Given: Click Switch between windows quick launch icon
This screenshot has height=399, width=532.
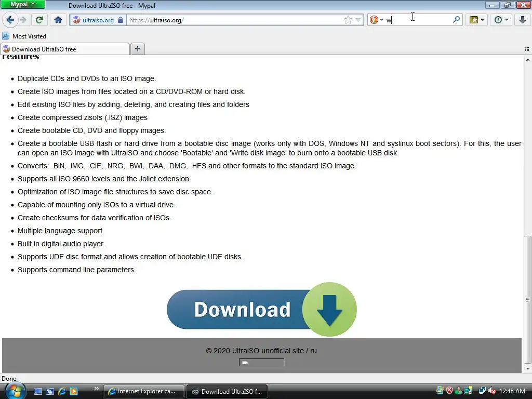Looking at the screenshot, I should [50, 391].
